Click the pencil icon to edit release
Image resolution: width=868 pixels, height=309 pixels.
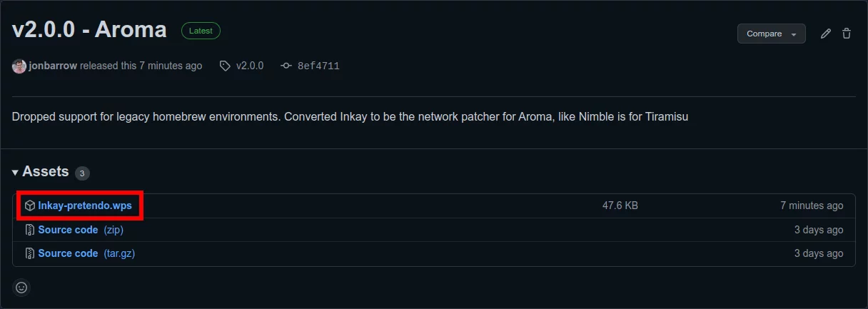pos(826,34)
